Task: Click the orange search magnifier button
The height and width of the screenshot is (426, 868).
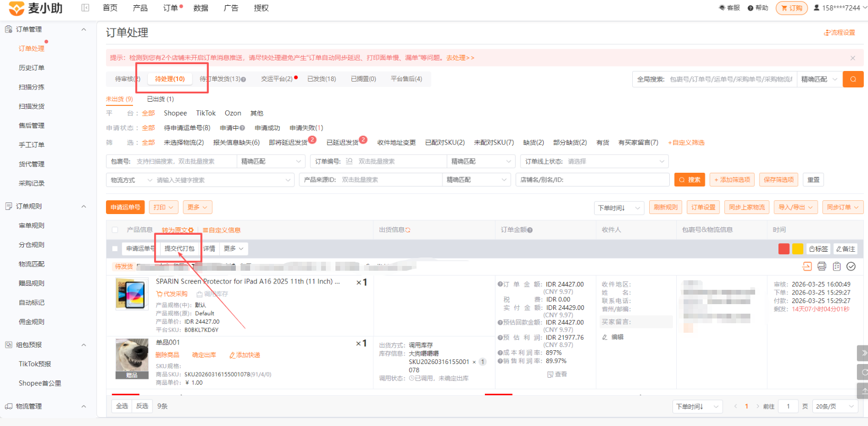Action: click(x=853, y=79)
